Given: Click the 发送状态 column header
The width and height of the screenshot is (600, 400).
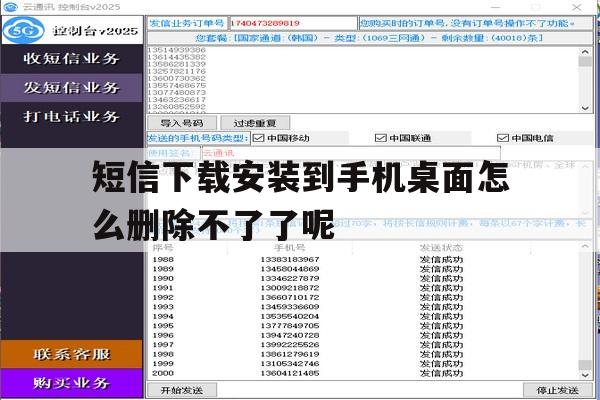Looking at the screenshot, I should [x=441, y=248].
